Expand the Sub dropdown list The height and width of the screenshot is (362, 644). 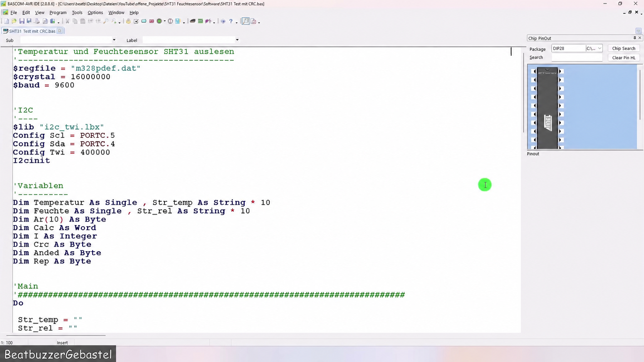point(114,40)
